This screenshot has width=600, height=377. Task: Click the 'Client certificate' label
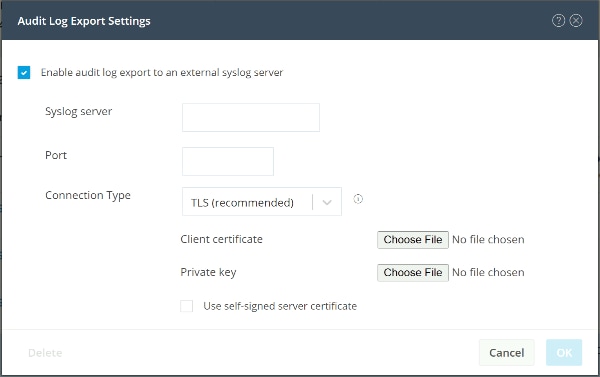coord(221,240)
